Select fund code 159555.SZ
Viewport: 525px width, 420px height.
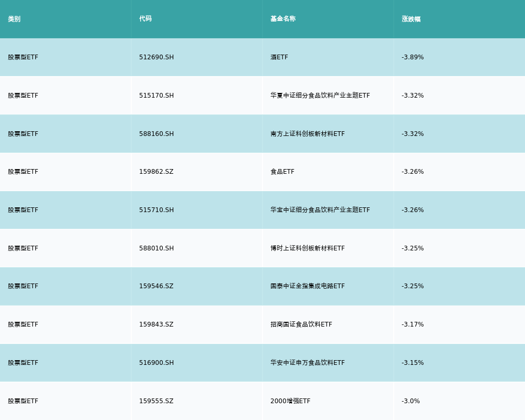pos(156,401)
